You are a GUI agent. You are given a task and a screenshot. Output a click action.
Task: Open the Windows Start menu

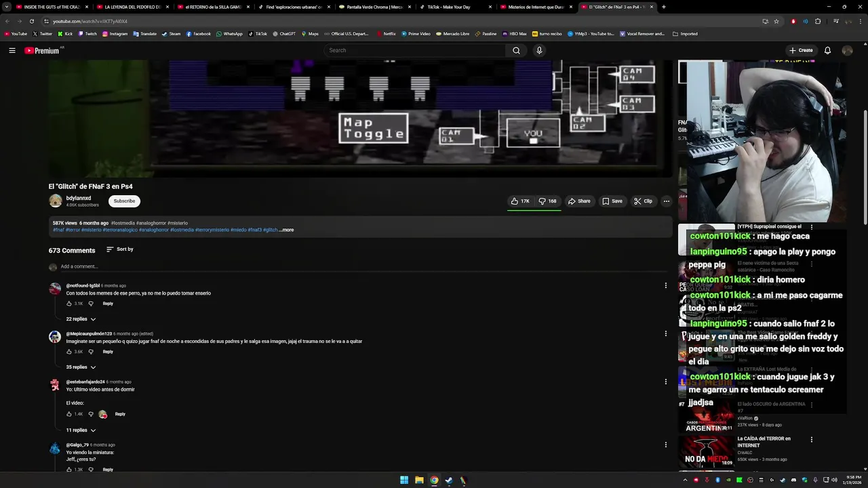[x=404, y=481]
